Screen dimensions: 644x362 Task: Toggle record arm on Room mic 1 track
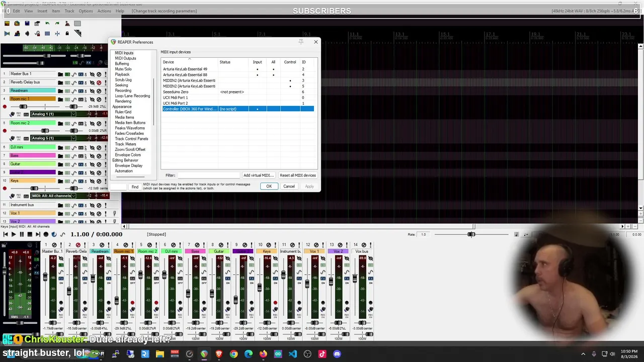5,107
